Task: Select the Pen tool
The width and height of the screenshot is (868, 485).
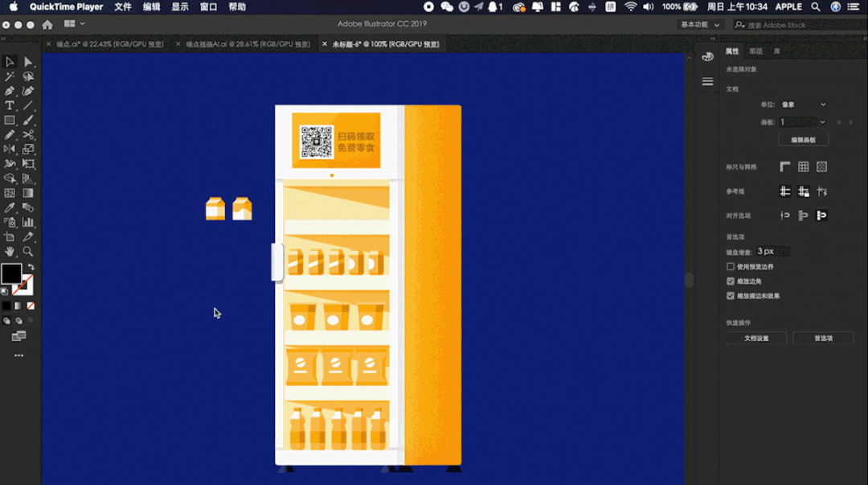Action: [x=10, y=91]
